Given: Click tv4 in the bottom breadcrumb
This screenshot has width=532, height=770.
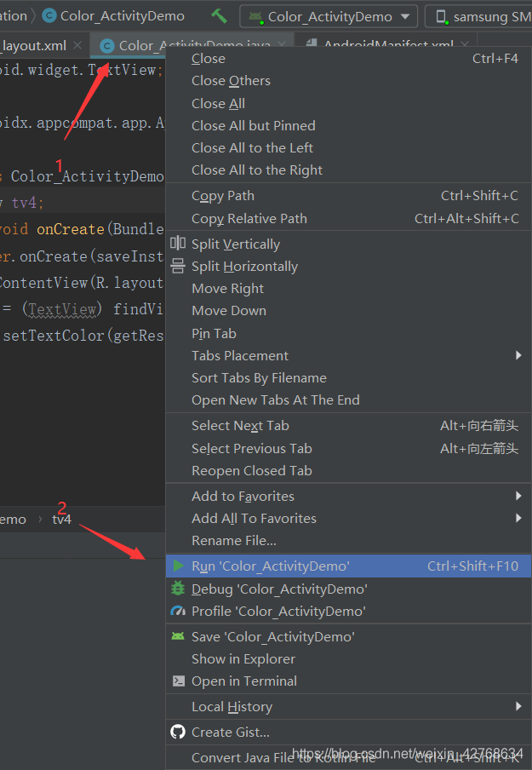Looking at the screenshot, I should pos(61,519).
